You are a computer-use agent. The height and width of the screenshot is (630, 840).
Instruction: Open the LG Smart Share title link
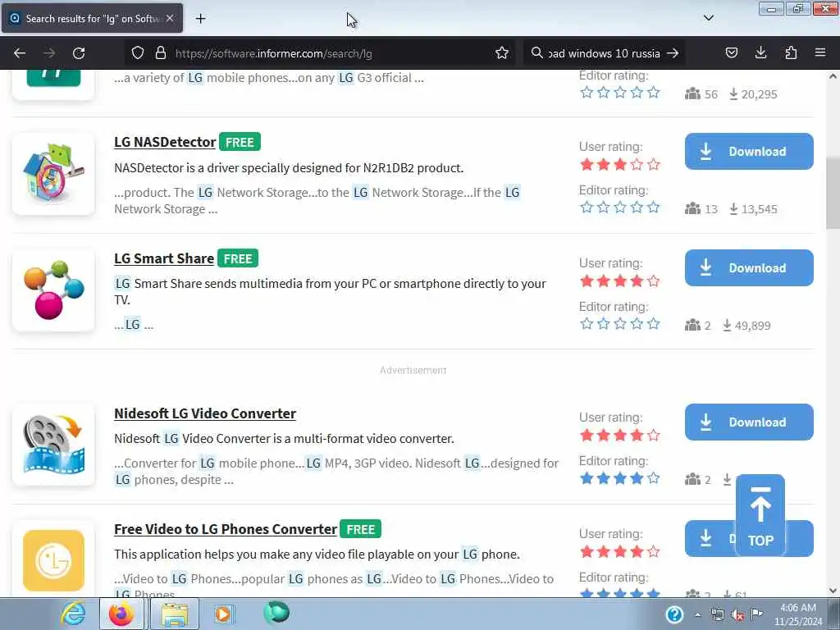pos(164,258)
